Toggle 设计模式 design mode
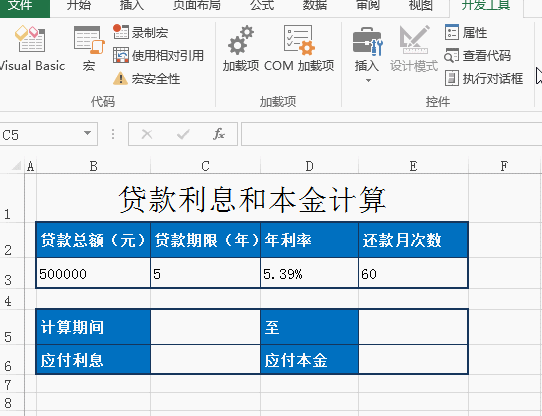542x416 pixels. (x=414, y=48)
